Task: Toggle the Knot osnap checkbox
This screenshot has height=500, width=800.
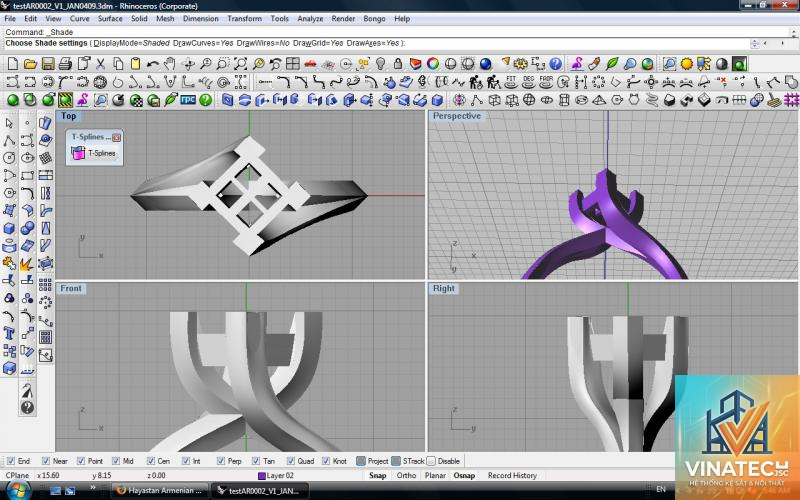Action: pos(326,461)
